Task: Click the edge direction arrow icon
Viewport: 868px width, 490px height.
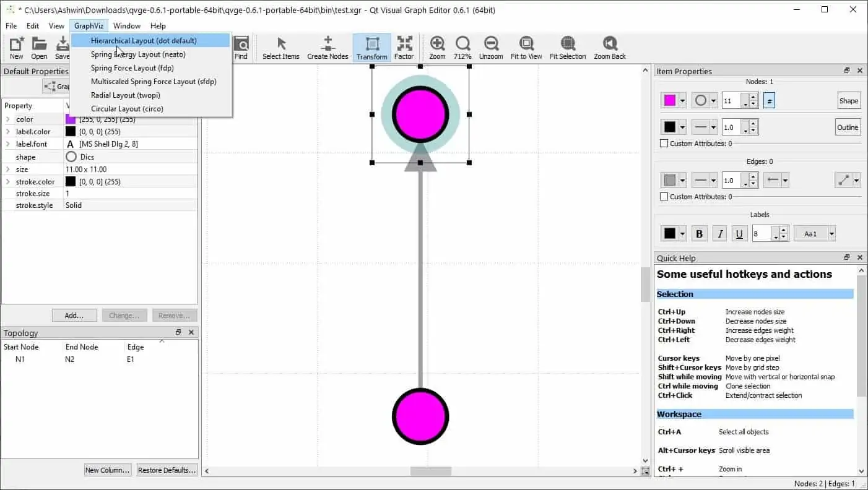Action: 771,180
